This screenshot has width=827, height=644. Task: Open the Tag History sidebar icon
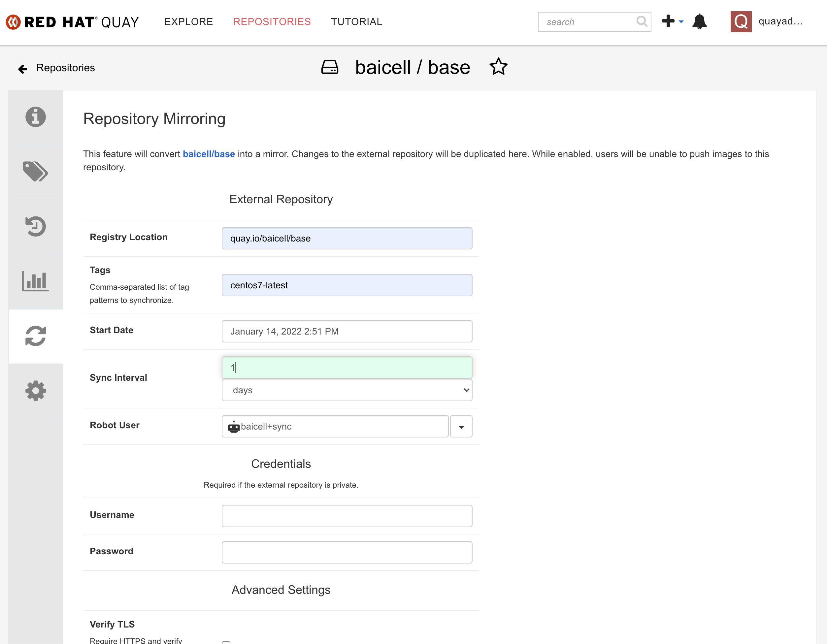(x=36, y=226)
